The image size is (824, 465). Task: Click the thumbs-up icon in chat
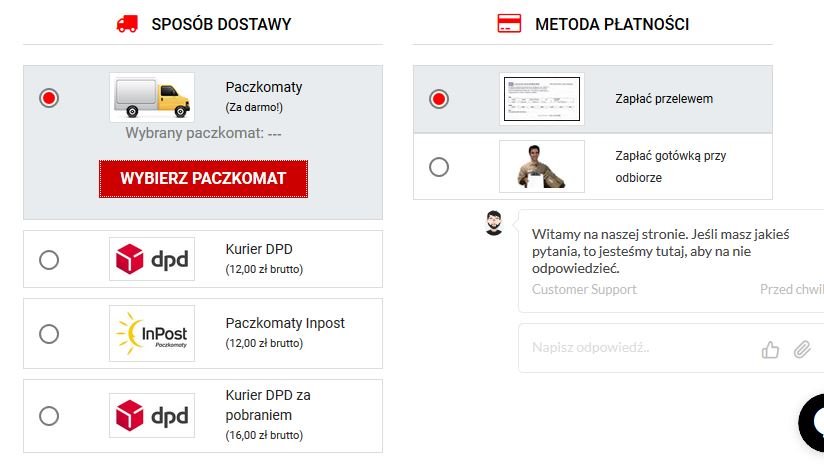[x=770, y=349]
